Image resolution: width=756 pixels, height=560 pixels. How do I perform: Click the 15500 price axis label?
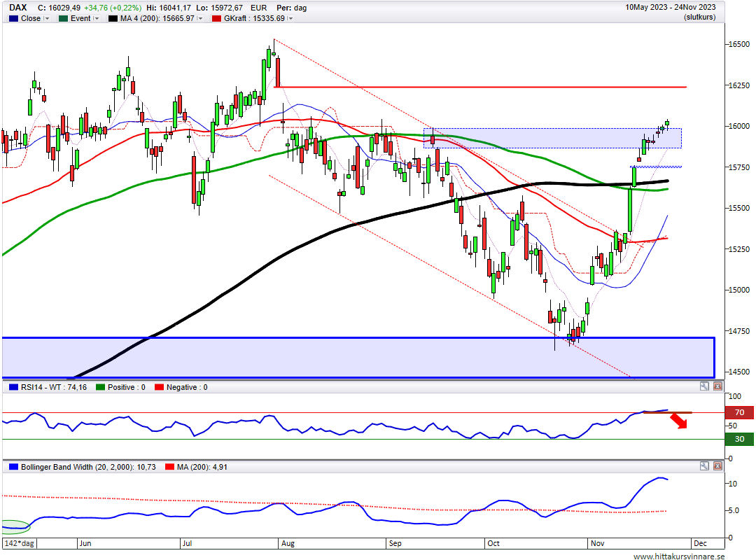click(739, 208)
